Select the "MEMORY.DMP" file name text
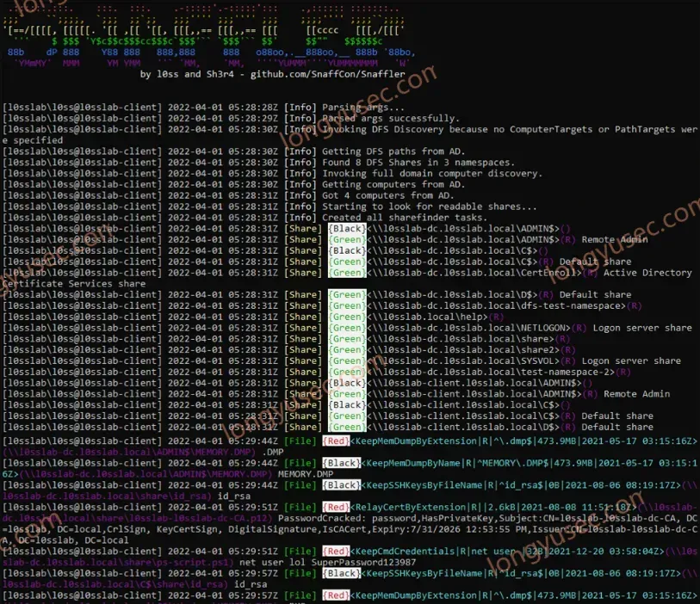This screenshot has height=604, width=700. click(x=306, y=474)
